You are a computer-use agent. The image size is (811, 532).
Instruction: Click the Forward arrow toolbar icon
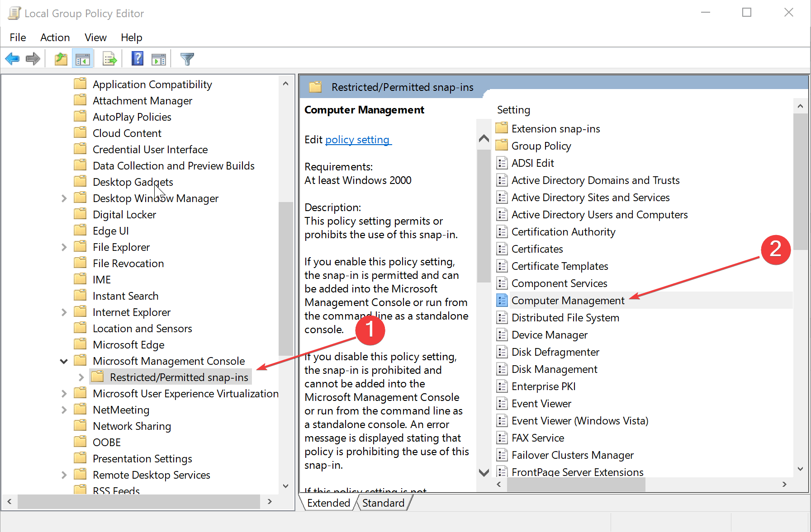[x=33, y=59]
